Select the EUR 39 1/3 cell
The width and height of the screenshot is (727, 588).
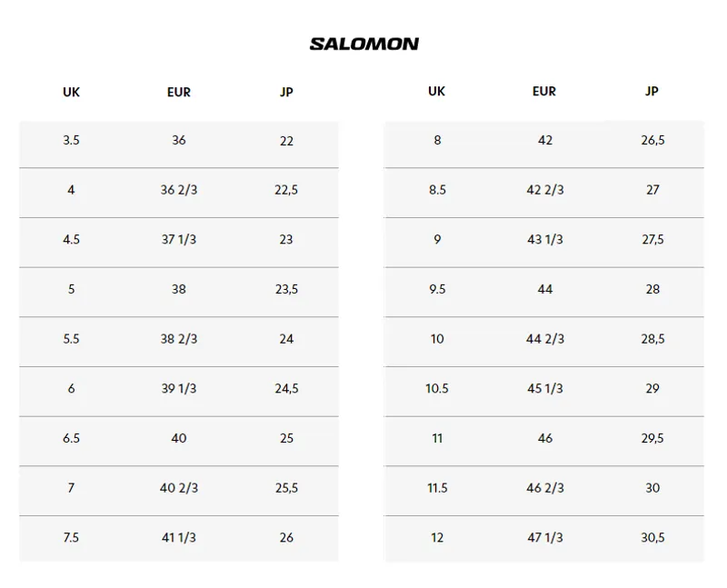pos(179,388)
